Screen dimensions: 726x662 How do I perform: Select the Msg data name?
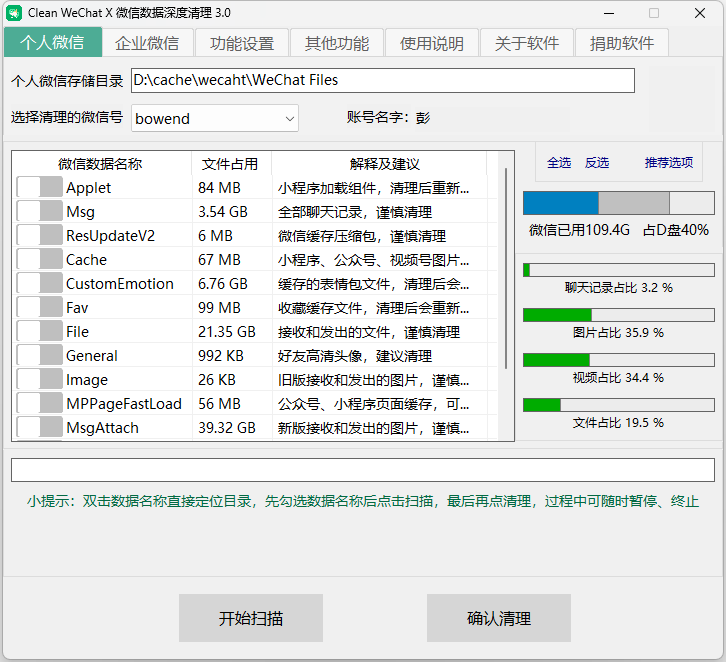click(81, 212)
